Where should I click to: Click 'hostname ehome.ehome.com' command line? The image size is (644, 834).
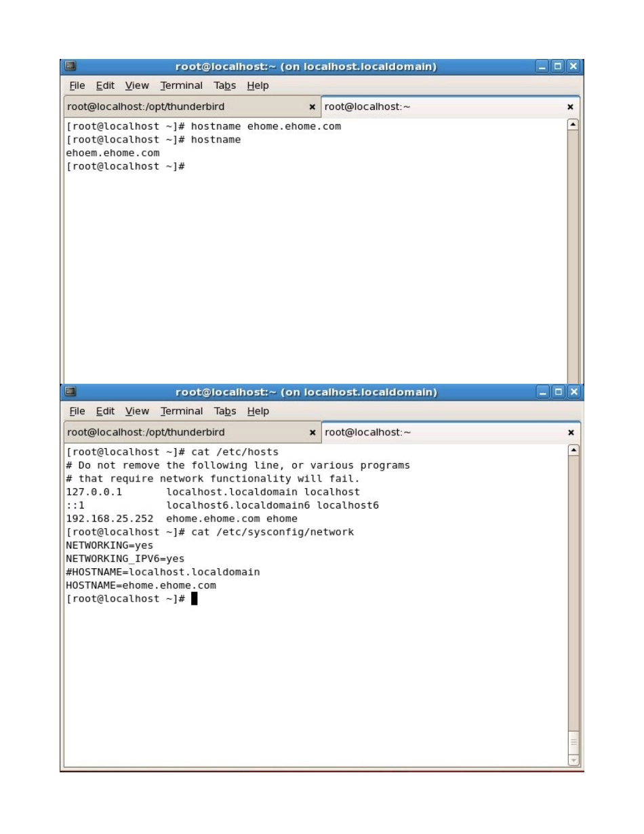coord(203,126)
